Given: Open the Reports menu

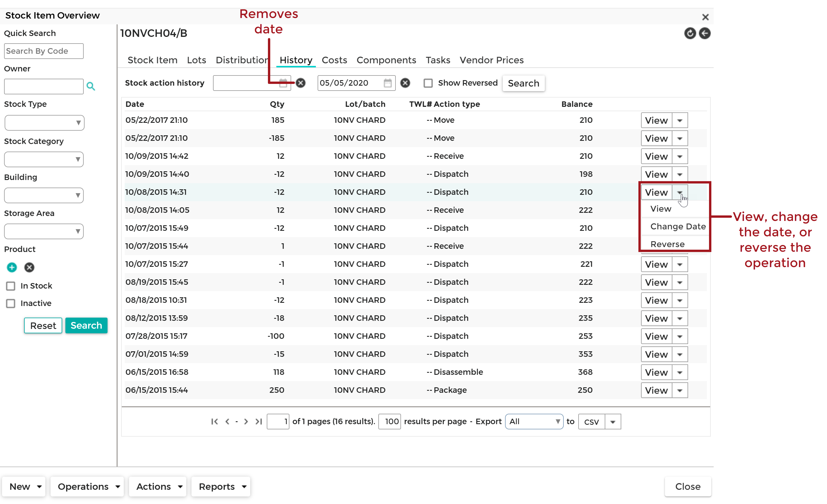Looking at the screenshot, I should pos(221,487).
